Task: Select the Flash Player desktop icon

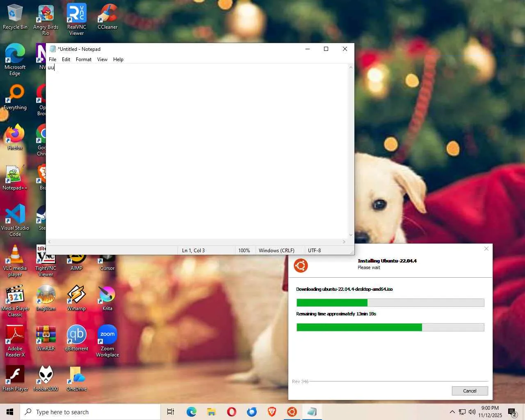Action: tap(15, 379)
